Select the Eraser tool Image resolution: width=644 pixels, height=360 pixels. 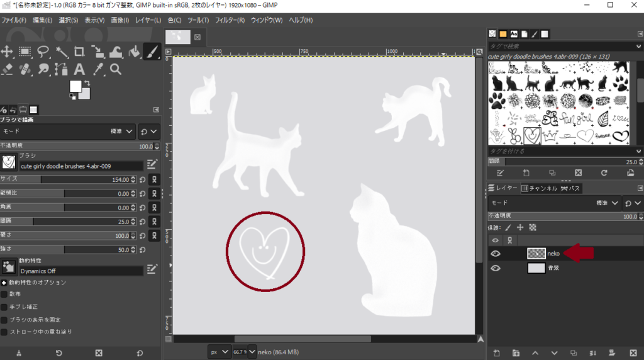[8, 69]
